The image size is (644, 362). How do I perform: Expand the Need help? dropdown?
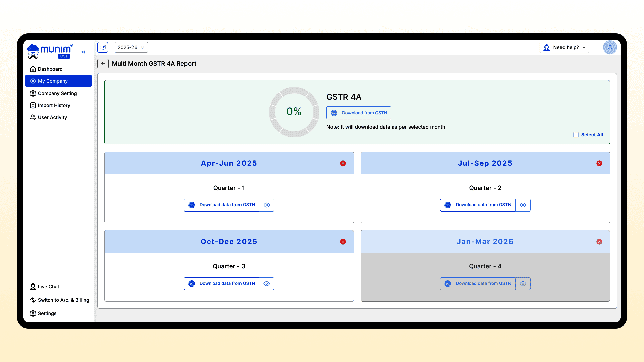[x=565, y=47]
